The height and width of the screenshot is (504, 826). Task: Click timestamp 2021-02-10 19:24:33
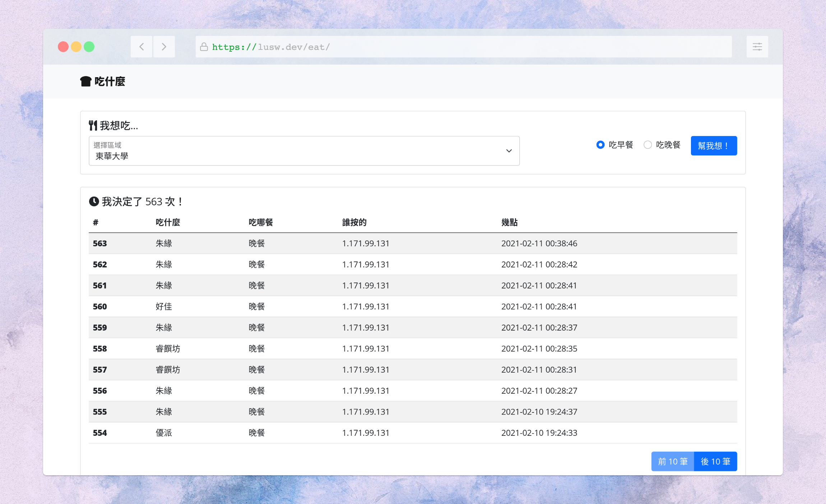click(x=539, y=433)
